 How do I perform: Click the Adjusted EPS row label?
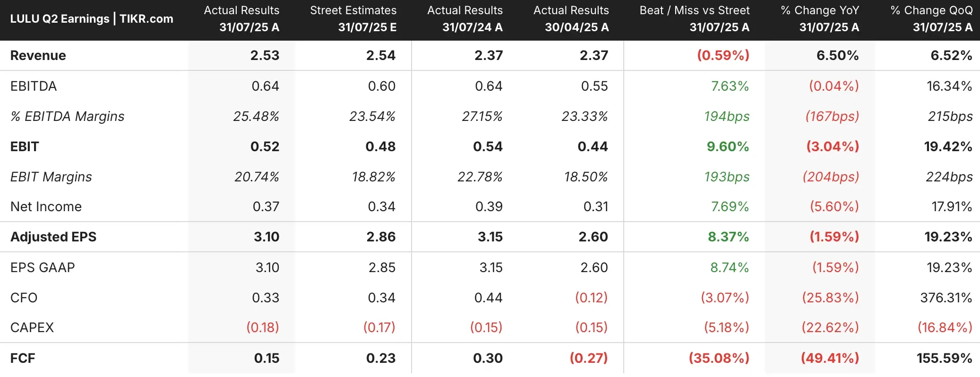click(53, 237)
